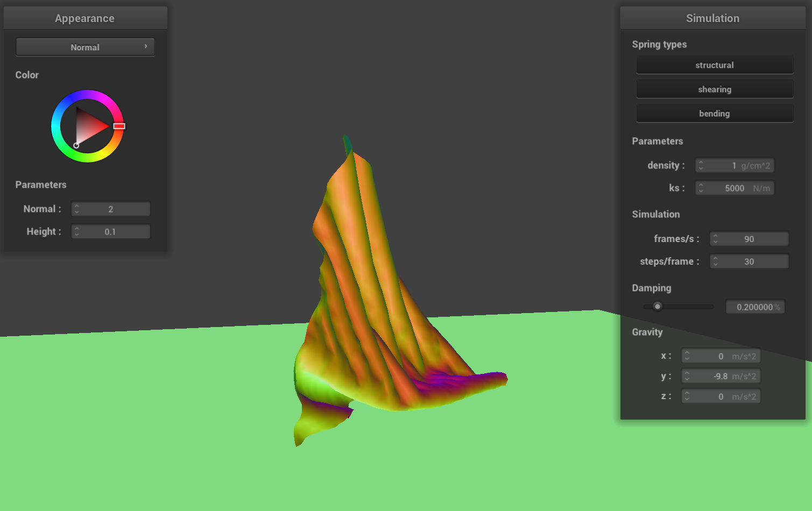Click the steps/frame stepper arrows
Image resolution: width=812 pixels, height=511 pixels.
point(715,261)
